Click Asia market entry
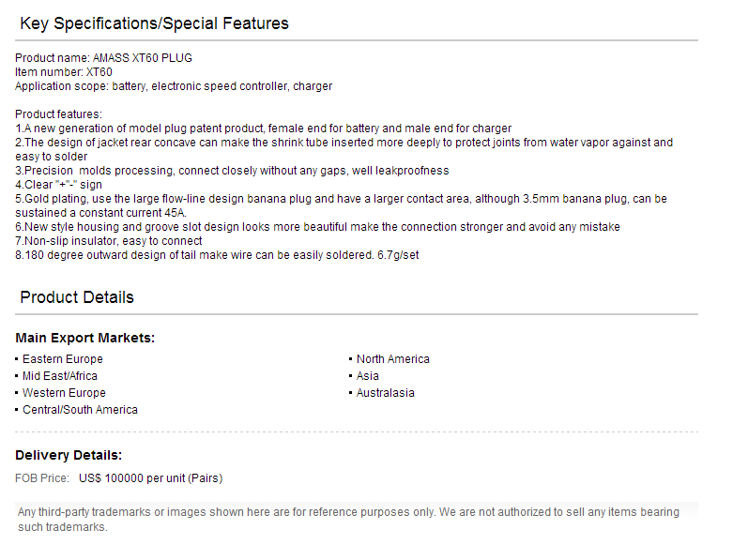The height and width of the screenshot is (560, 733). (x=367, y=375)
